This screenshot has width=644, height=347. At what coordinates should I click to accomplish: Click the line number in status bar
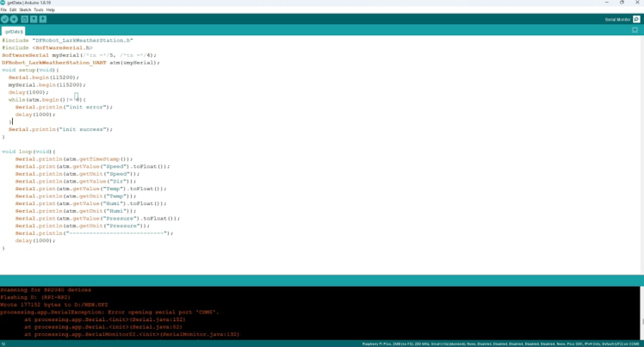(x=3, y=344)
